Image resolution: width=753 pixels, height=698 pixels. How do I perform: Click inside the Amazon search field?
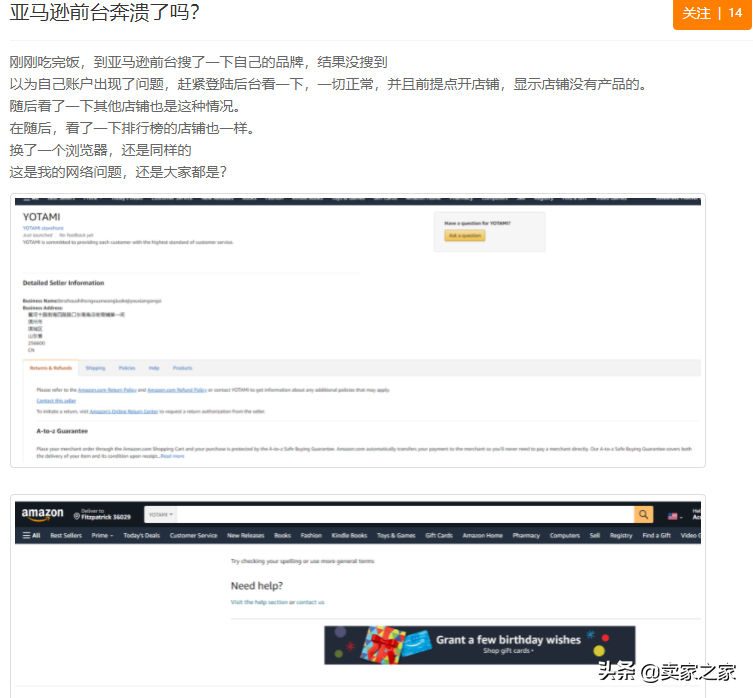[x=405, y=514]
